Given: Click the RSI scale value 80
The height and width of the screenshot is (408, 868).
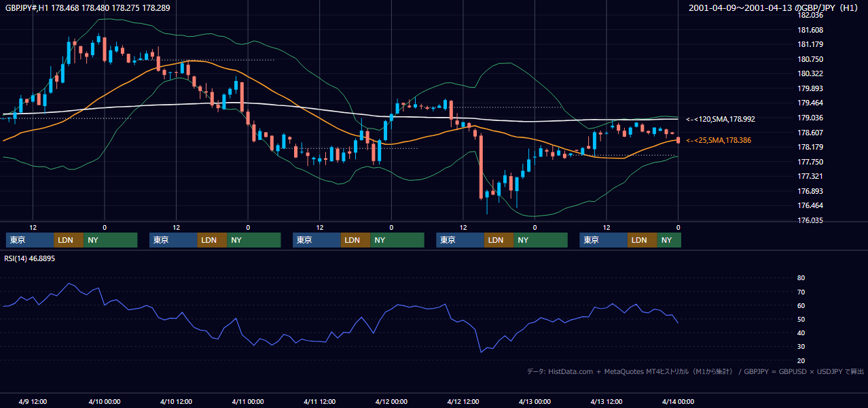Looking at the screenshot, I should click(x=801, y=278).
